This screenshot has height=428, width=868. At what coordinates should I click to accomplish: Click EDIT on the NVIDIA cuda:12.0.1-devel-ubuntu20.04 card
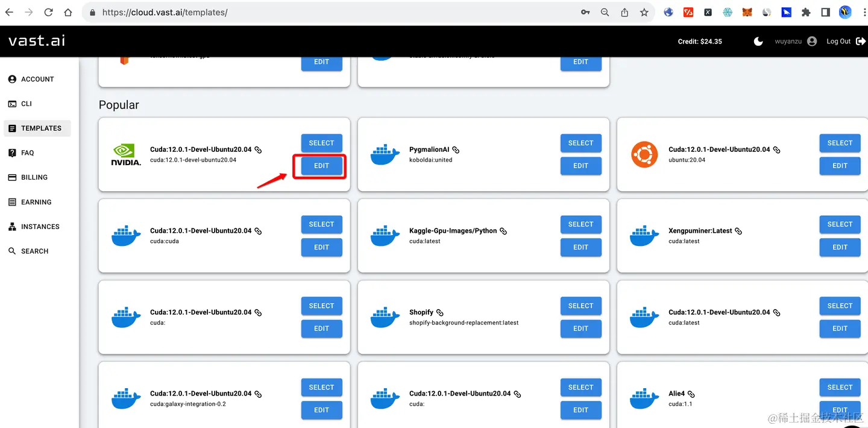click(x=321, y=166)
